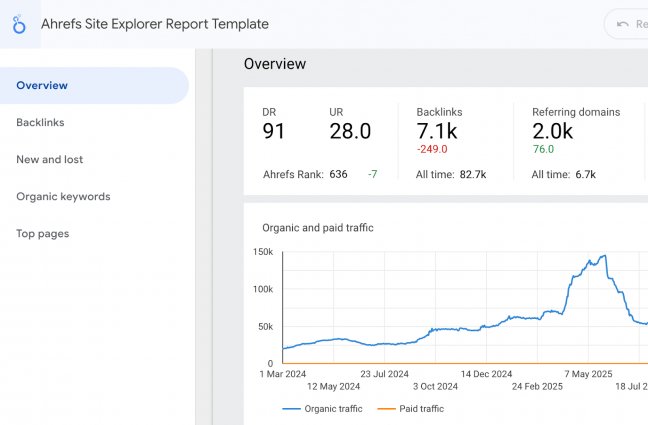Select Top pages in the sidebar
This screenshot has height=425, width=648.
pyautogui.click(x=43, y=234)
